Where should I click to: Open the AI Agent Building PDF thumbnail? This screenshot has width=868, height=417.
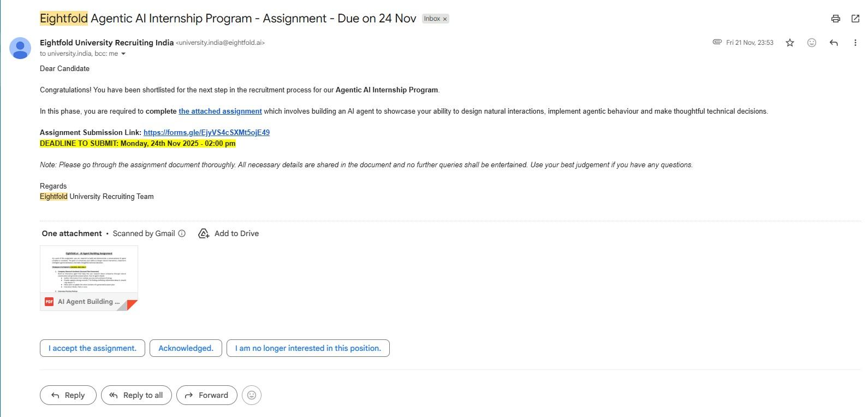pyautogui.click(x=89, y=278)
